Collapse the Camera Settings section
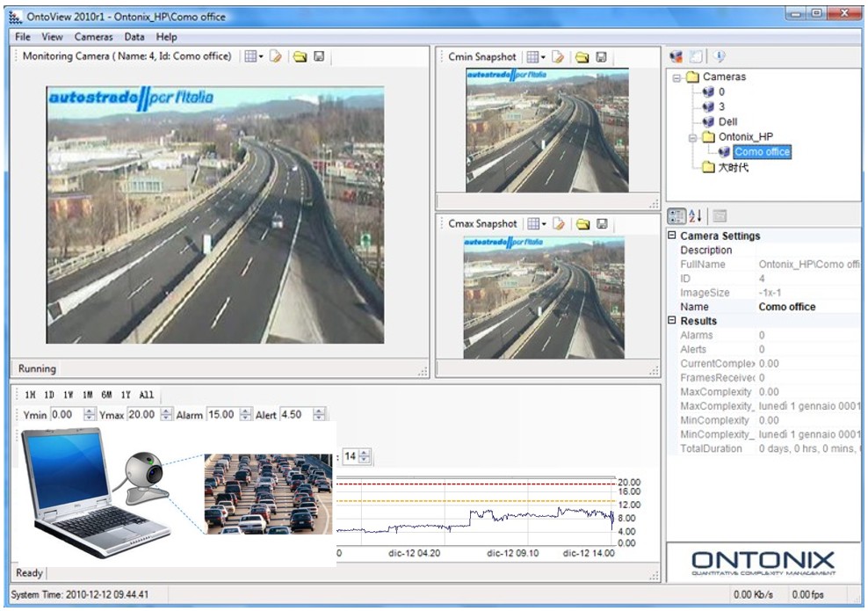868x611 pixels. (673, 236)
